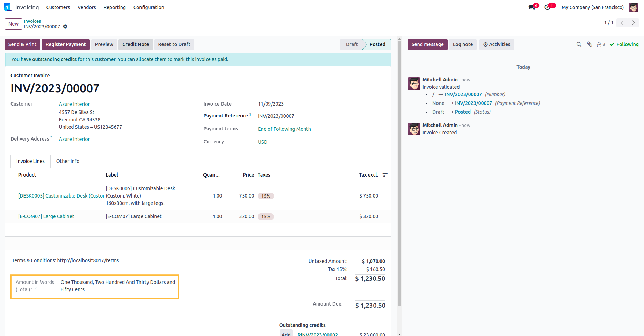The image size is (644, 336).
Task: Select the Posted status stage
Action: click(x=377, y=44)
